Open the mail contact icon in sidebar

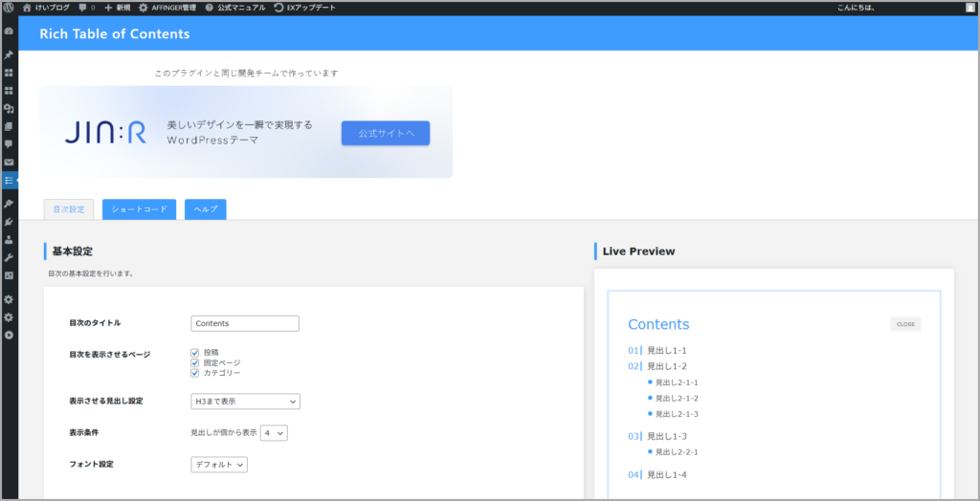tap(9, 162)
